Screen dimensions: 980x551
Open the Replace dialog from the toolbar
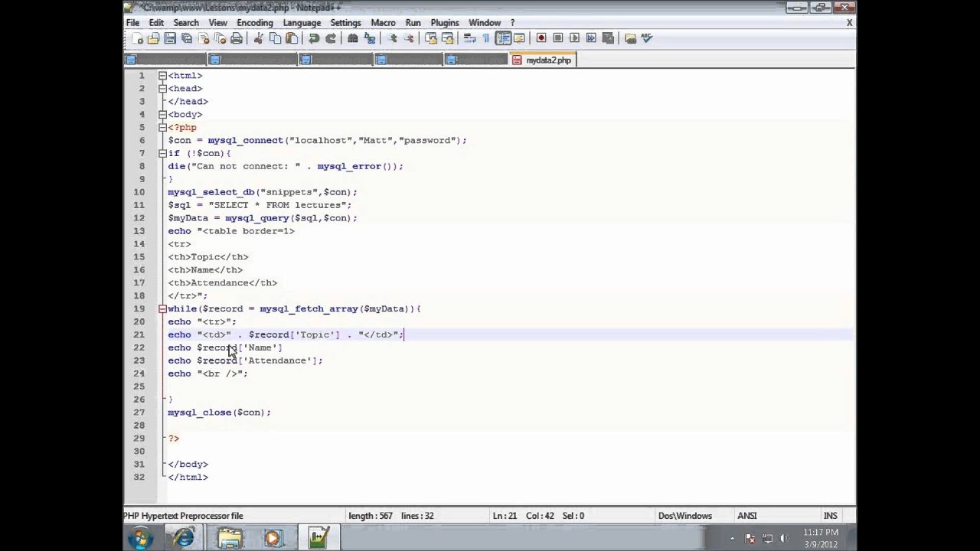pyautogui.click(x=370, y=38)
